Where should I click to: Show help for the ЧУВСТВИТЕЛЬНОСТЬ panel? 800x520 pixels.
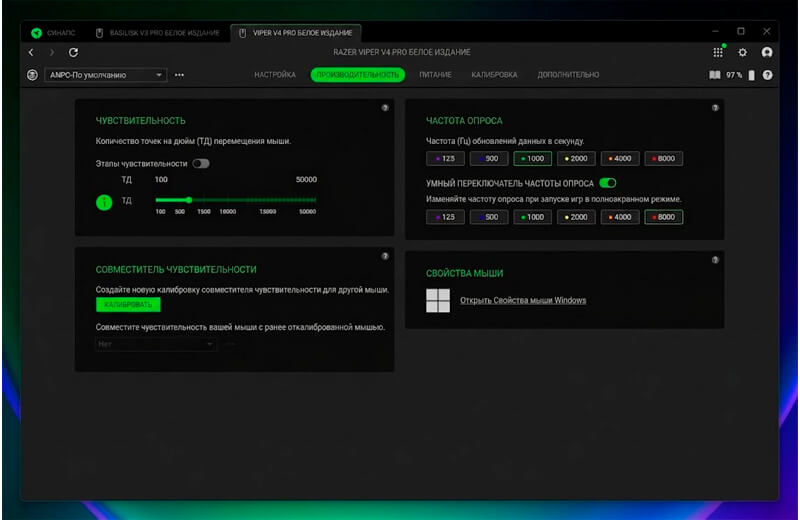385,108
